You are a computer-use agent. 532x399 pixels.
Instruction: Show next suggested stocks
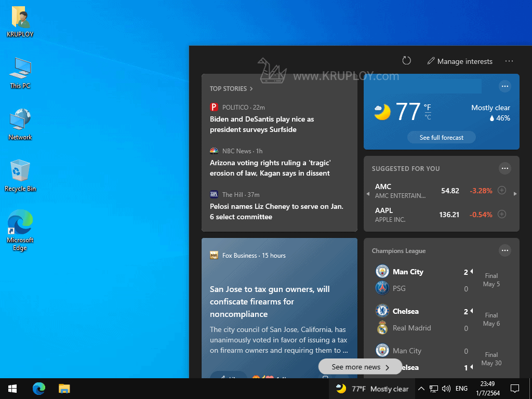click(x=515, y=194)
